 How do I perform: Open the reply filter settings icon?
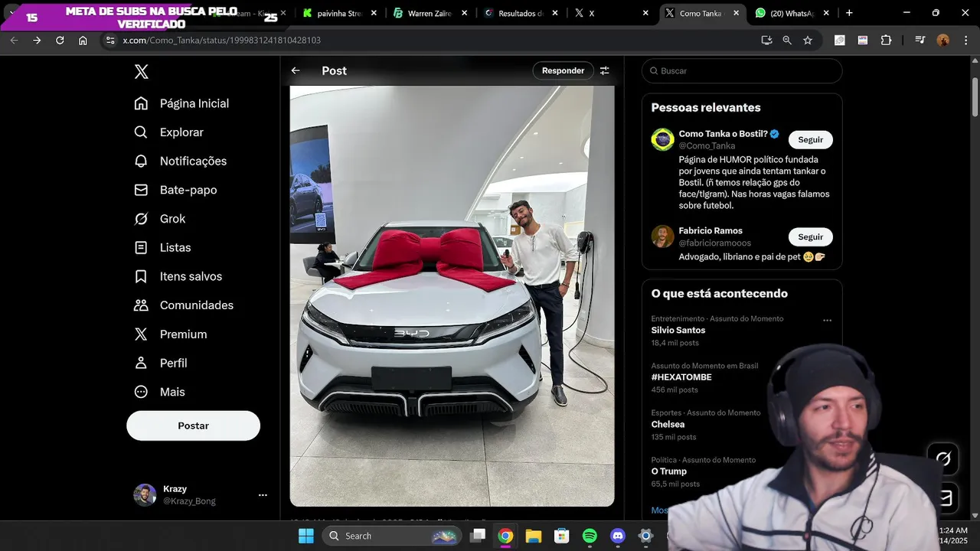pyautogui.click(x=604, y=70)
